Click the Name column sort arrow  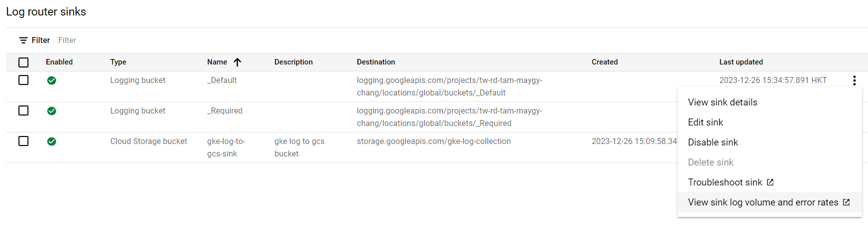point(238,62)
